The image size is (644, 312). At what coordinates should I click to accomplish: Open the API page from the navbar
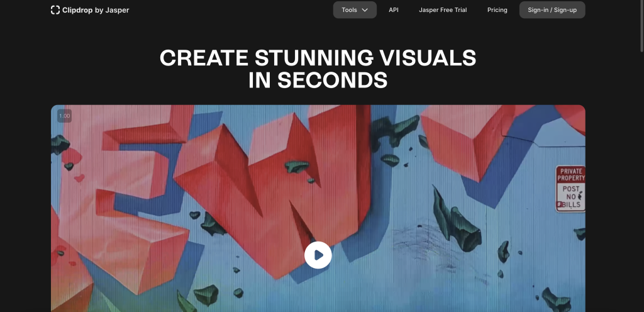393,10
